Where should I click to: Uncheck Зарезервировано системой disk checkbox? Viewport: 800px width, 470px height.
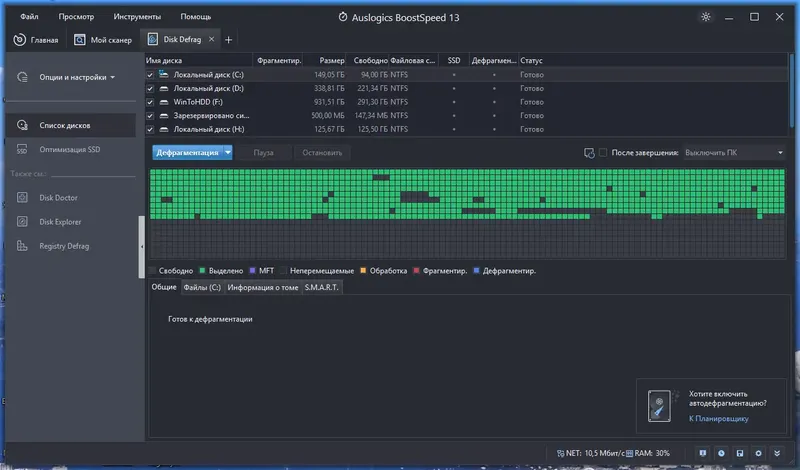click(150, 116)
